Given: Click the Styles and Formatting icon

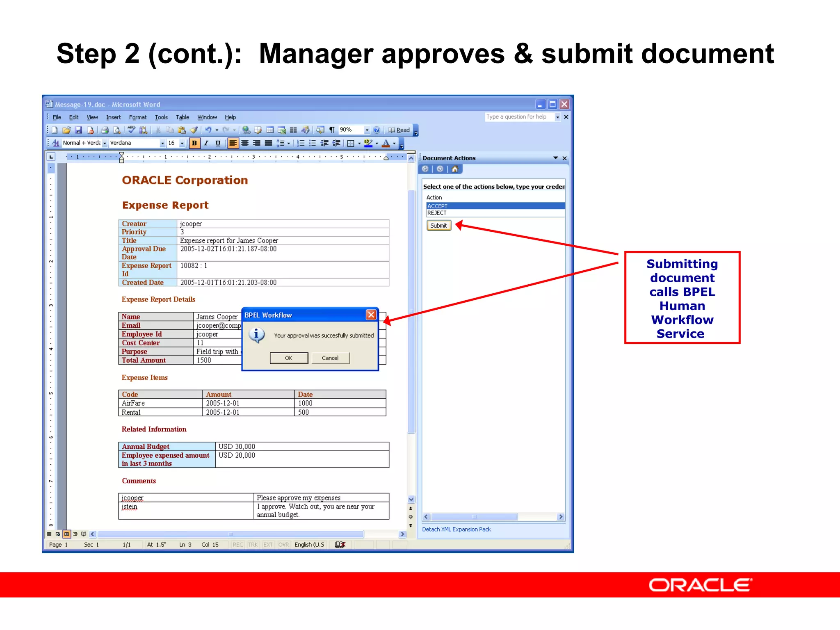Looking at the screenshot, I should (55, 143).
